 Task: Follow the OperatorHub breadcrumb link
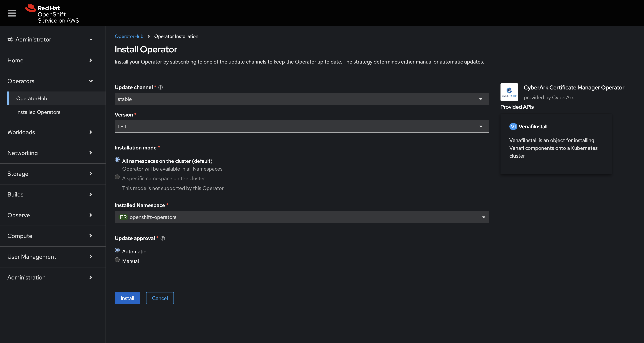pos(129,36)
